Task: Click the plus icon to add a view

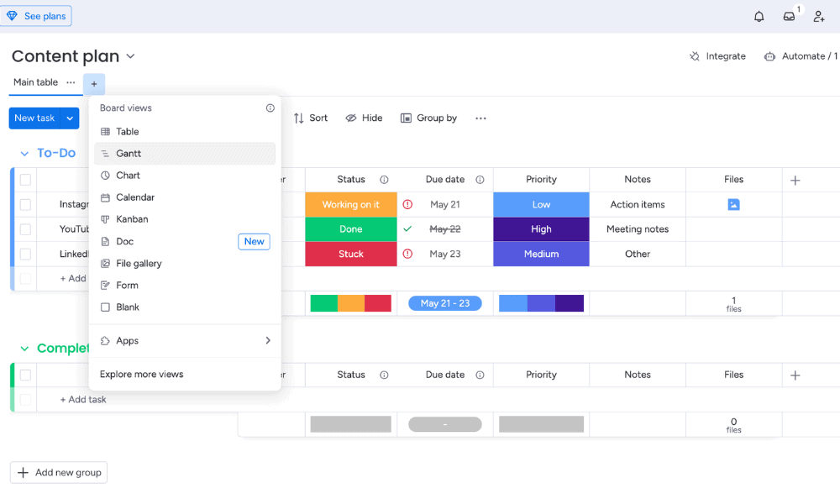Action: [x=94, y=84]
